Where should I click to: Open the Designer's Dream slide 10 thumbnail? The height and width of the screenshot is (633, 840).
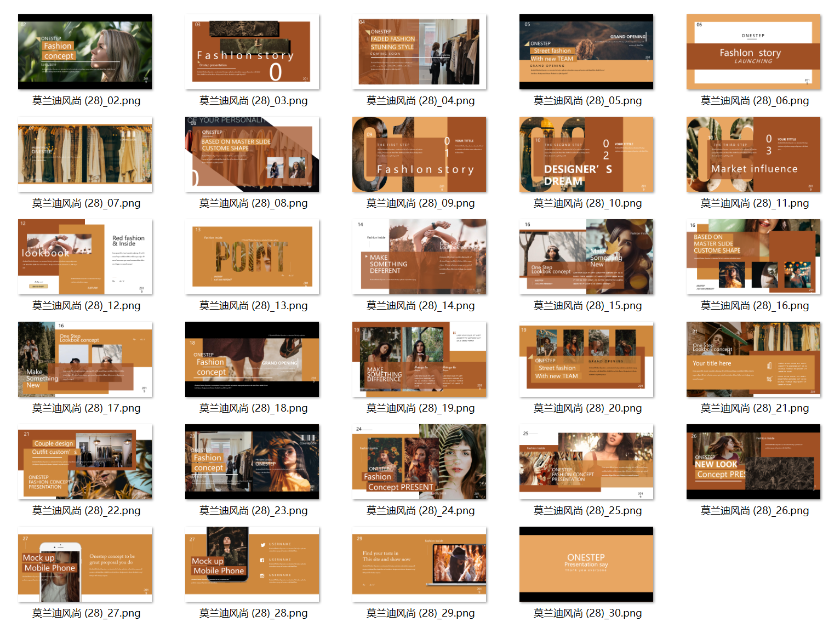586,154
